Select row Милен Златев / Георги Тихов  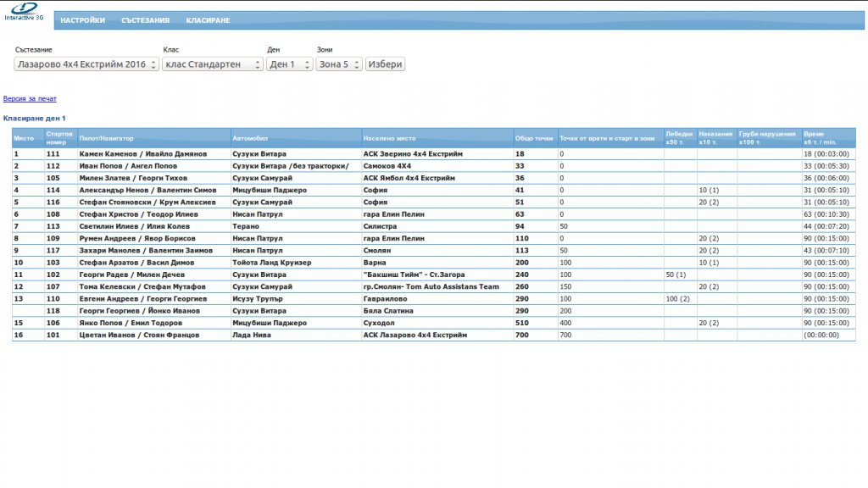[x=433, y=178]
